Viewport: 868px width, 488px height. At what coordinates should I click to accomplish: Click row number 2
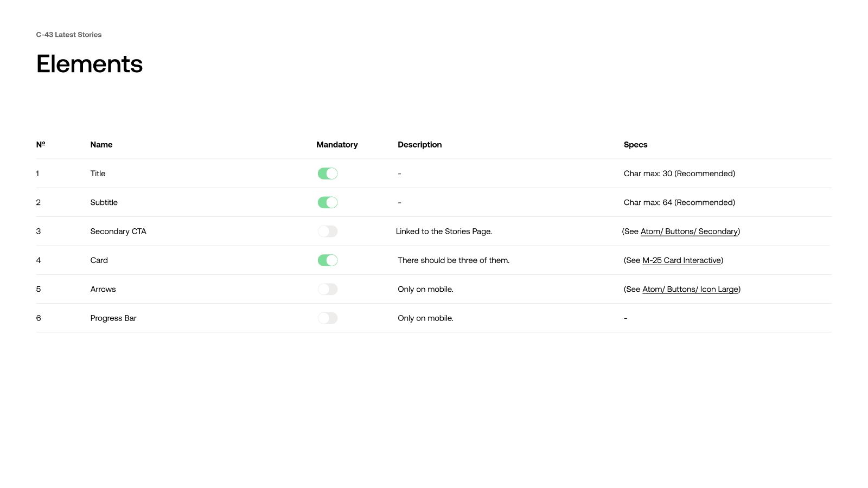[x=38, y=202]
